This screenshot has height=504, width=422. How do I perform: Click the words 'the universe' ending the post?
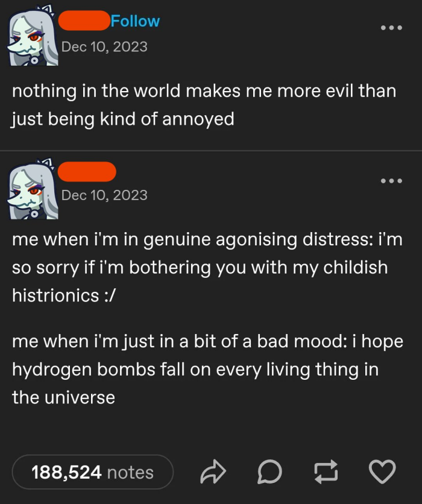tap(64, 397)
